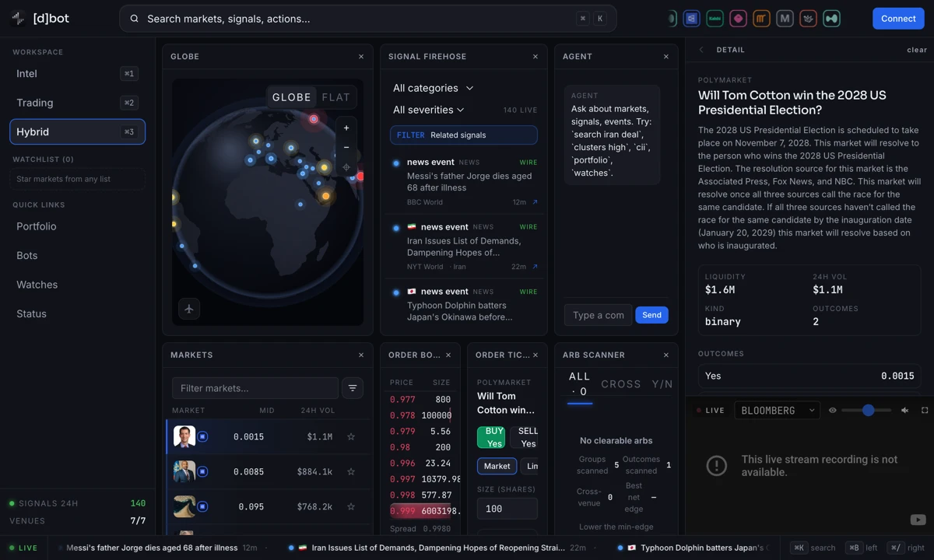Click the pink diamond venue icon
Screen dimensions: 934x560
738,19
